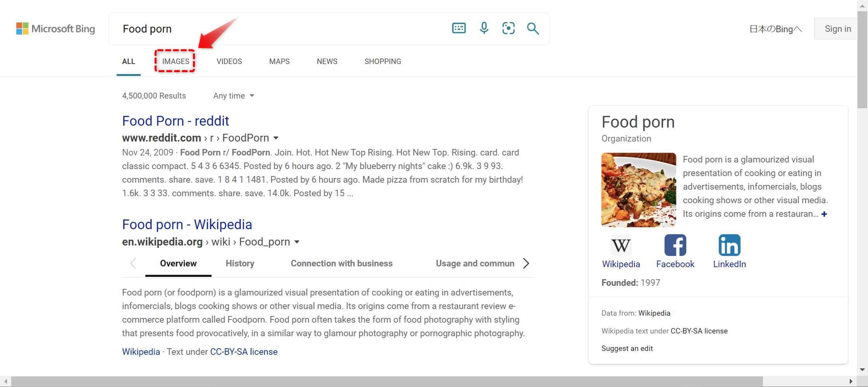Screen dimensions: 868x387
Task: Click the food photo thumbnail in info panel
Action: pyautogui.click(x=639, y=190)
